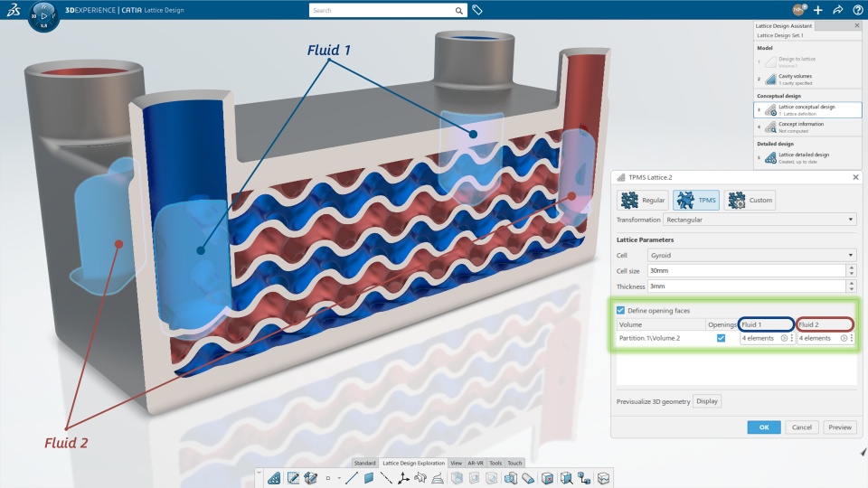The height and width of the screenshot is (488, 868).
Task: Click the plus add icon in top bar
Action: coord(818,10)
